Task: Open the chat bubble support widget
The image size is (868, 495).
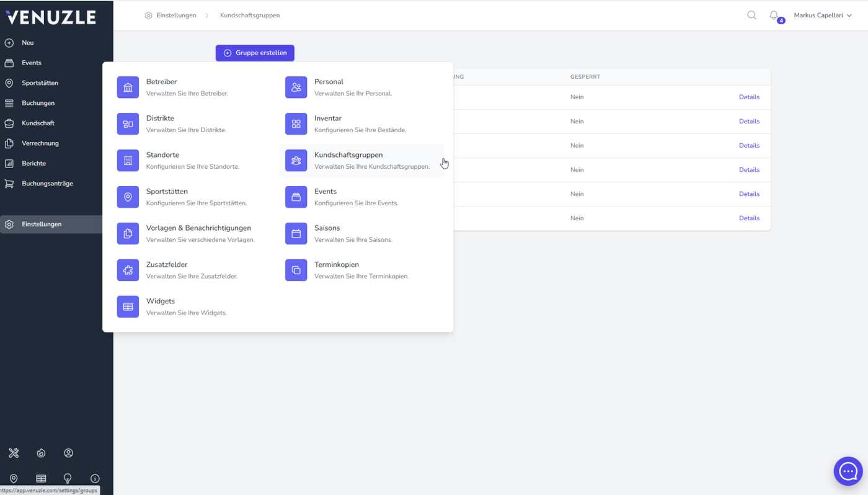Action: click(848, 471)
